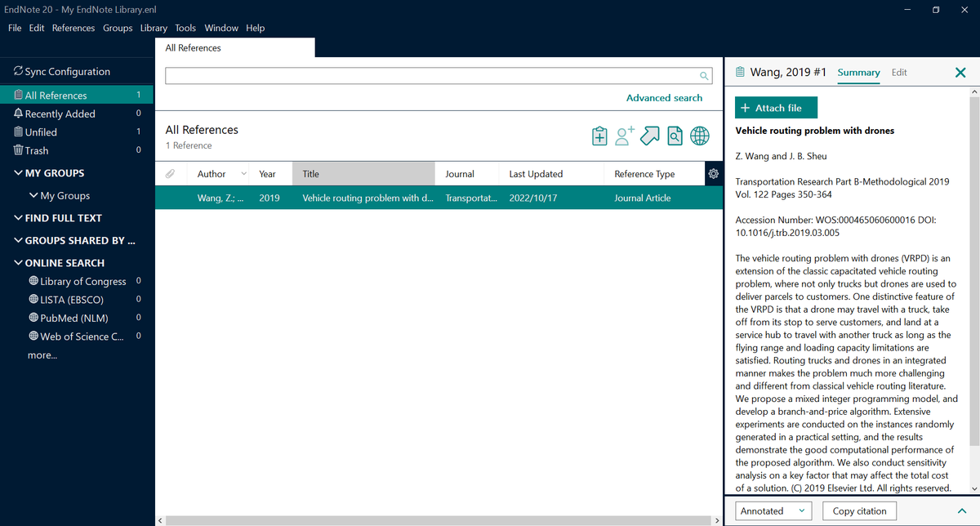Select the All References tab
This screenshot has width=980, height=526.
(234, 48)
